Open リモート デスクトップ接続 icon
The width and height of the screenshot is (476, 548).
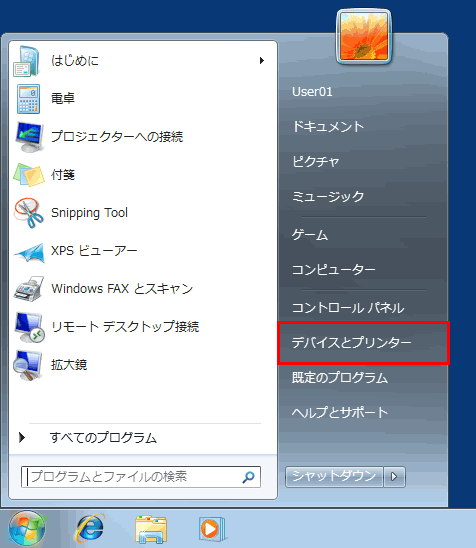coord(29,327)
